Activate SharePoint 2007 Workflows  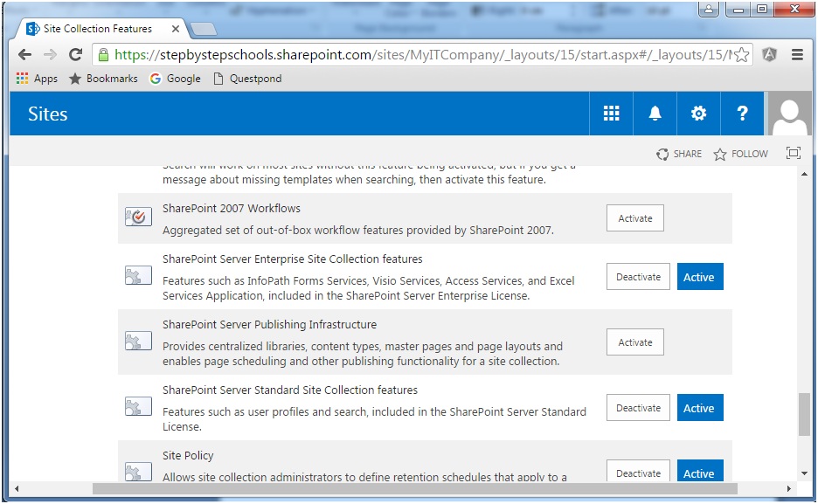(634, 218)
